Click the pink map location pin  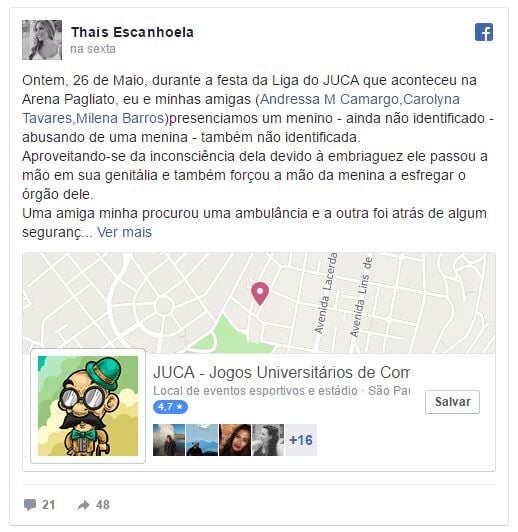260,293
